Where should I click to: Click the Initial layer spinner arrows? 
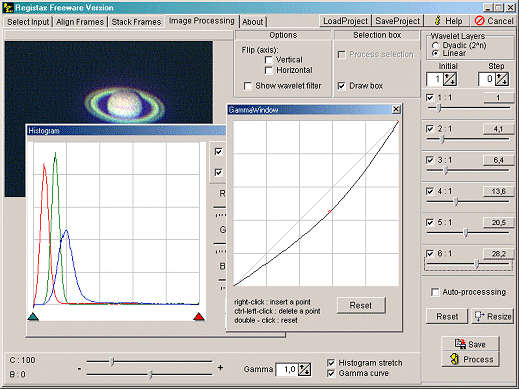pos(450,79)
